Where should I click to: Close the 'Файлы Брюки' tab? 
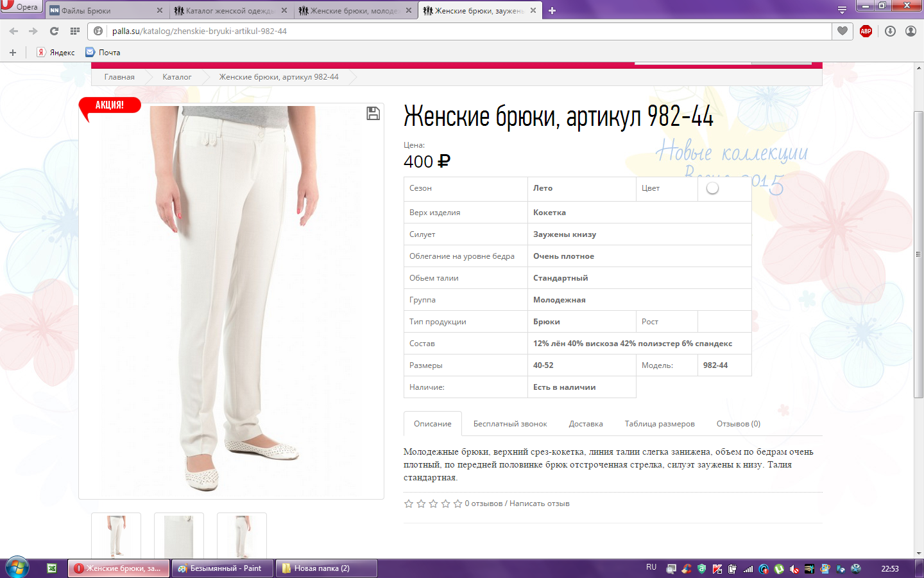click(x=160, y=10)
